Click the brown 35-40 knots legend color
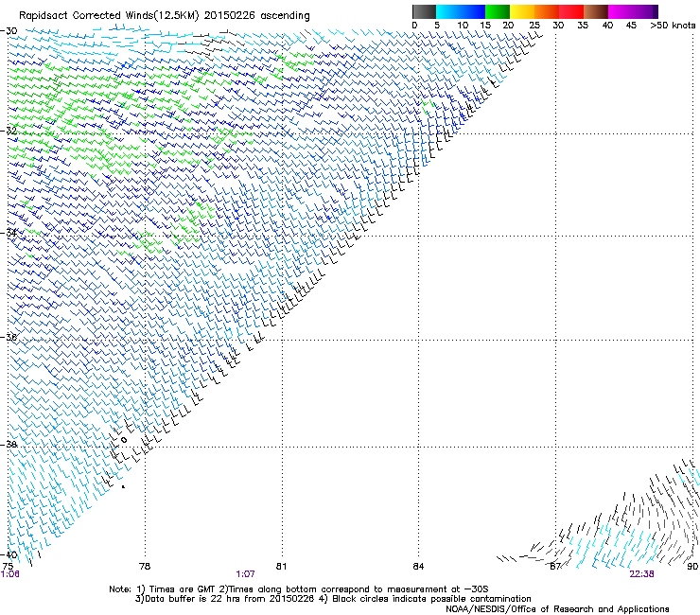The image size is (700, 615). click(596, 11)
